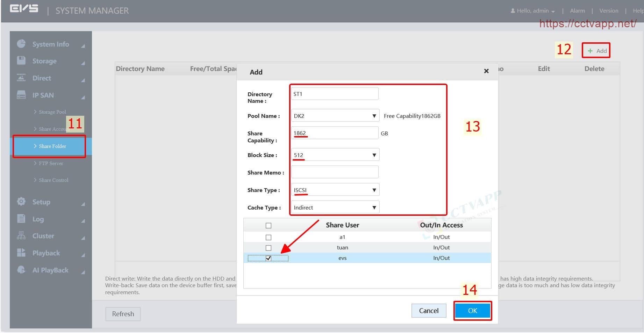Open the Pool Name dropdown

[335, 116]
